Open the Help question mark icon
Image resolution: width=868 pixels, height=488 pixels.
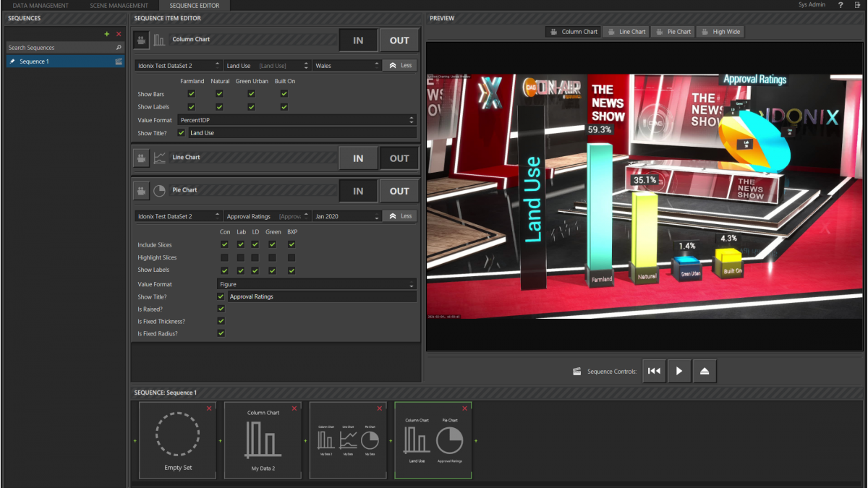point(839,4)
